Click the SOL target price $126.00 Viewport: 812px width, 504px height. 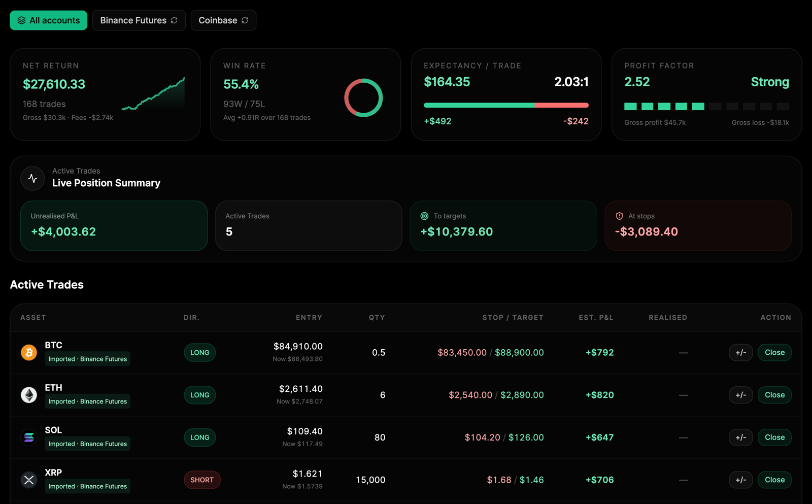(x=526, y=437)
